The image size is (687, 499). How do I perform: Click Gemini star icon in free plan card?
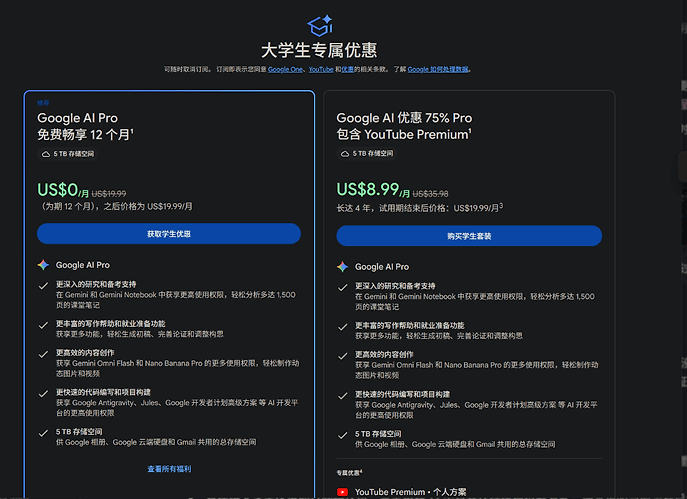click(43, 265)
